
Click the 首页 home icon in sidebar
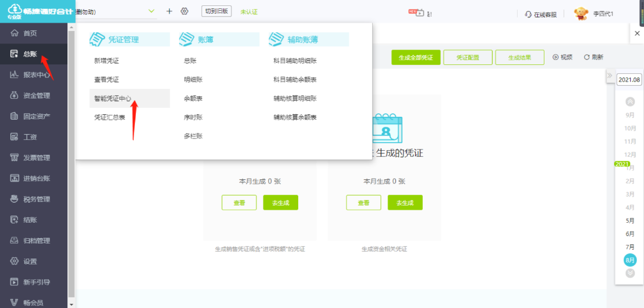(14, 33)
